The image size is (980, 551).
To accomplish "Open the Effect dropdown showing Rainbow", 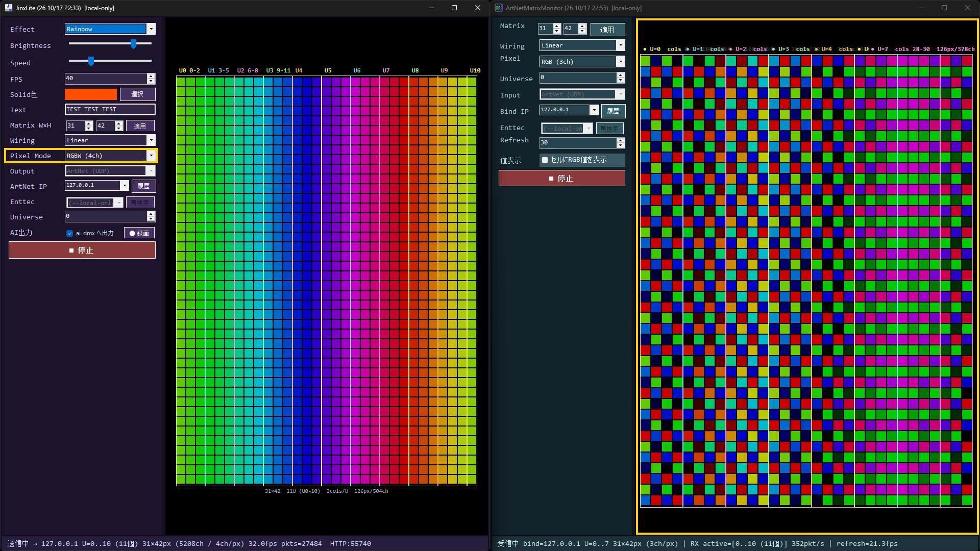I will (x=110, y=29).
